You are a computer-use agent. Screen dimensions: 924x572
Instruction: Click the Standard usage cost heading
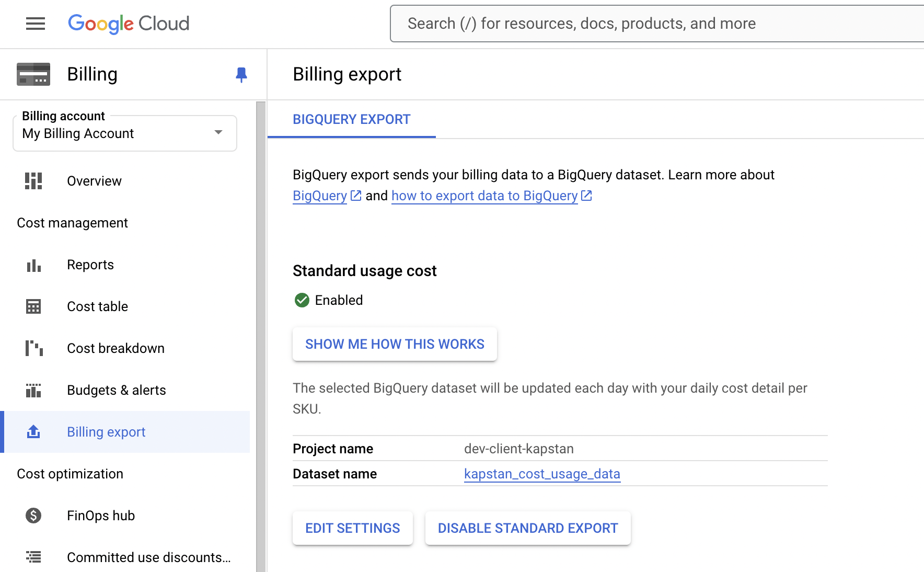364,271
